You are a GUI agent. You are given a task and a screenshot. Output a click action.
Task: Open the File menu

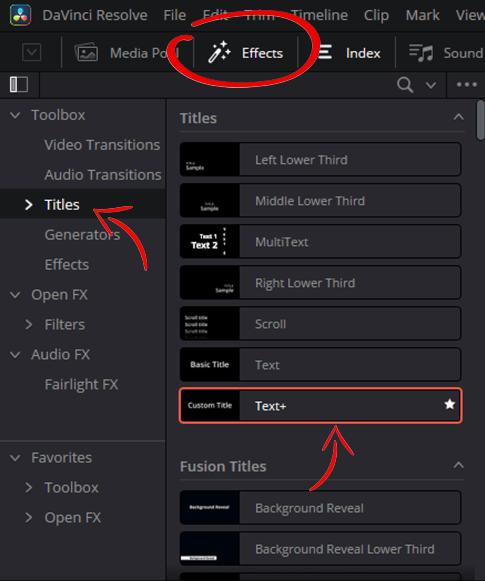click(x=175, y=15)
